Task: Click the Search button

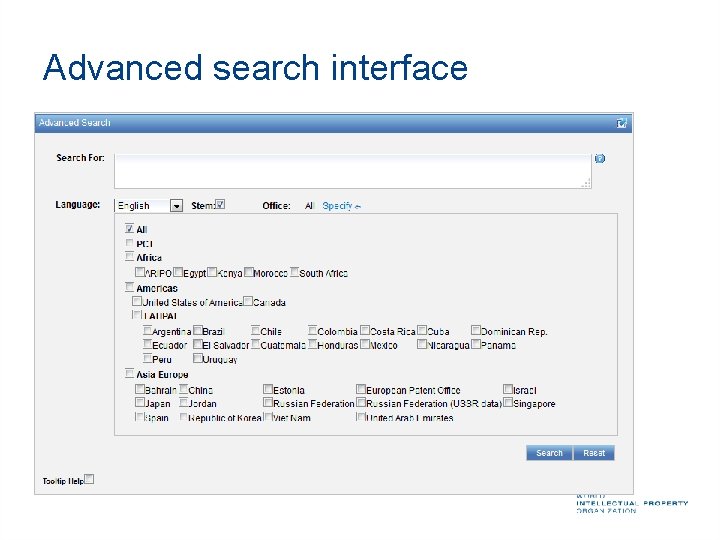Action: [x=549, y=453]
